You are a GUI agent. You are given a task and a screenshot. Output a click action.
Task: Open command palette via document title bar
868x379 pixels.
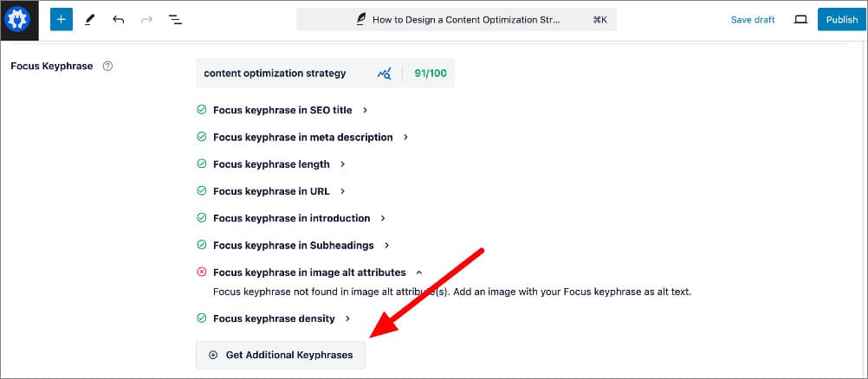[x=457, y=19]
